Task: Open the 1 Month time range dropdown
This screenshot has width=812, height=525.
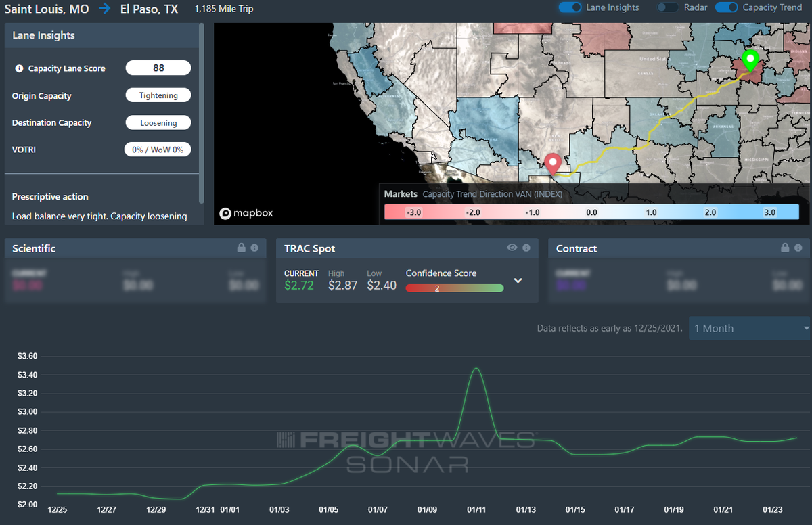Action: (750, 328)
